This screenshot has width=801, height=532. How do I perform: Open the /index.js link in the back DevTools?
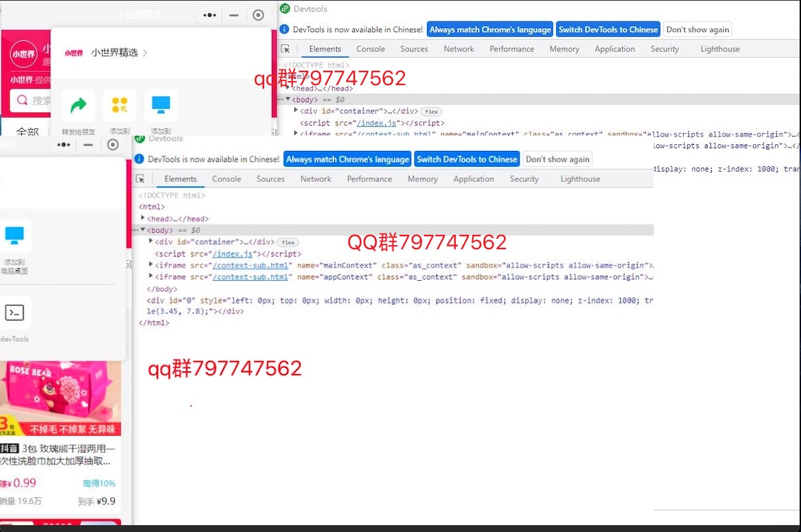377,123
